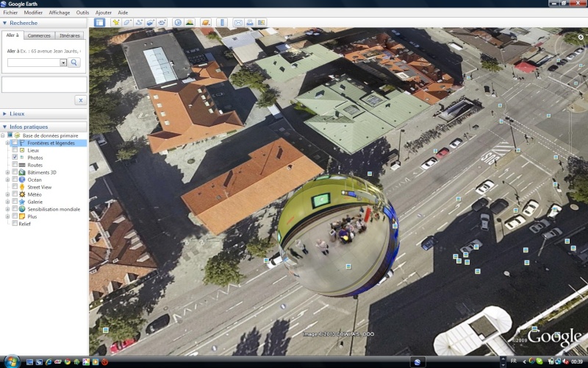The height and width of the screenshot is (368, 588).
Task: Open the volume tray icon
Action: (x=564, y=361)
